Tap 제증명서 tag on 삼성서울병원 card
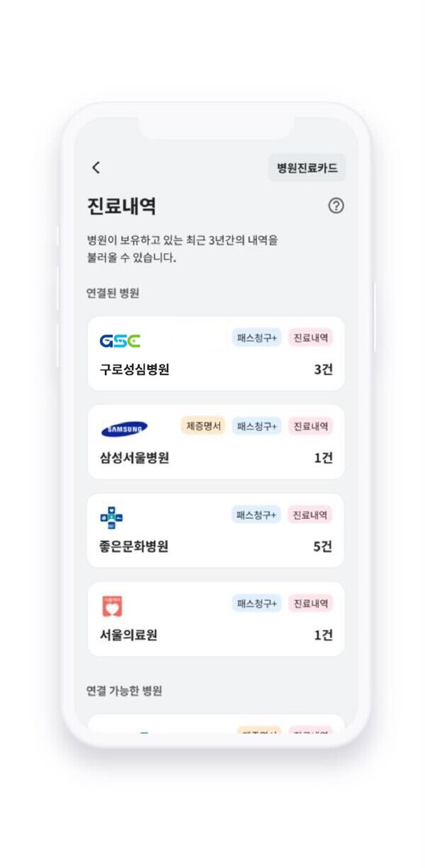This screenshot has width=425, height=868. coord(203,426)
